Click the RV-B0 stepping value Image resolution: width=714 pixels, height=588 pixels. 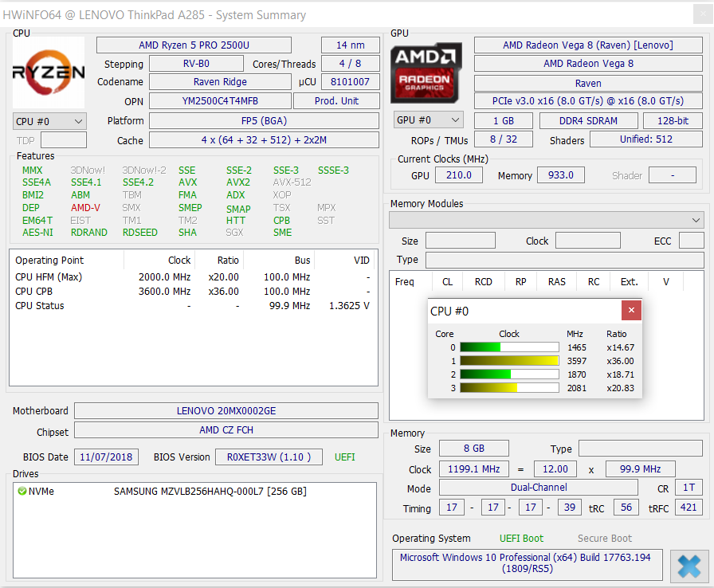(196, 64)
